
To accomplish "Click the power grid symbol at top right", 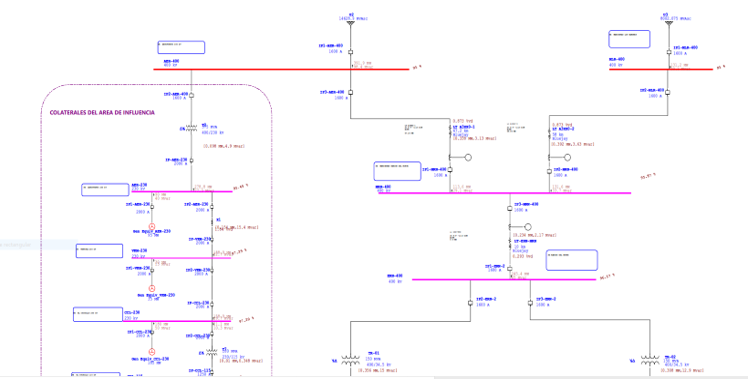I will (669, 22).
